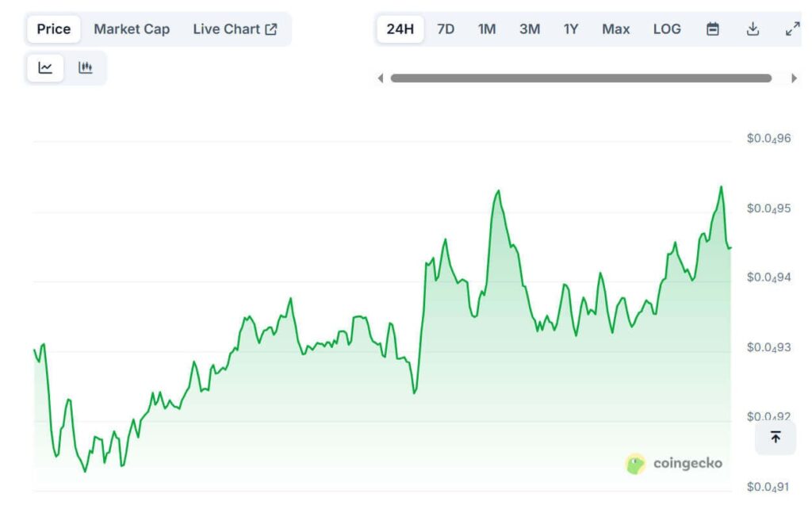Click the CoinGecko logo watermark
The width and height of the screenshot is (812, 509).
[674, 463]
